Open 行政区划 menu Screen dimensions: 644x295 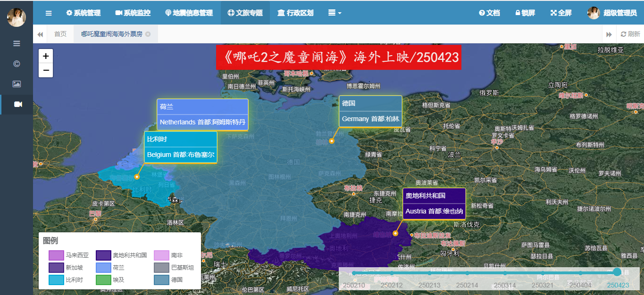pyautogui.click(x=295, y=13)
